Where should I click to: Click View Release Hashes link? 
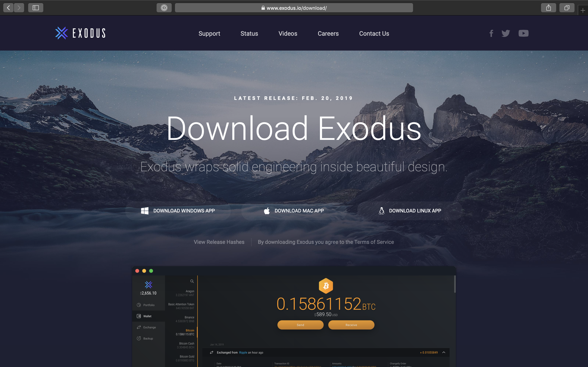[219, 242]
